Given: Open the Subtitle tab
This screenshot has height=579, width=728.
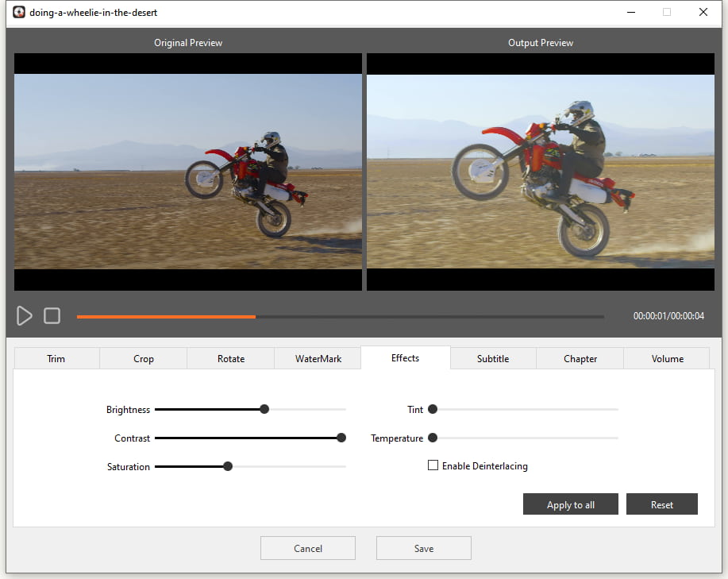Looking at the screenshot, I should (x=493, y=359).
